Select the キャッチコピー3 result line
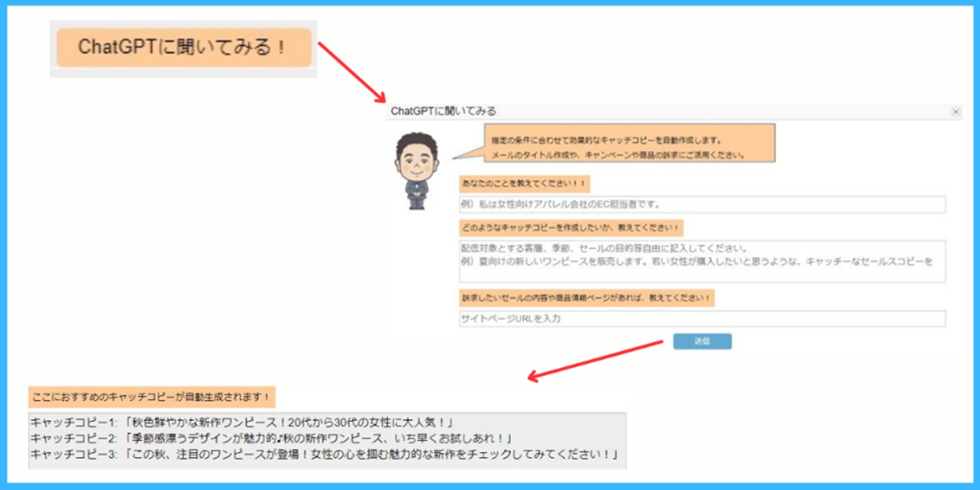This screenshot has width=980, height=490. pos(325,453)
